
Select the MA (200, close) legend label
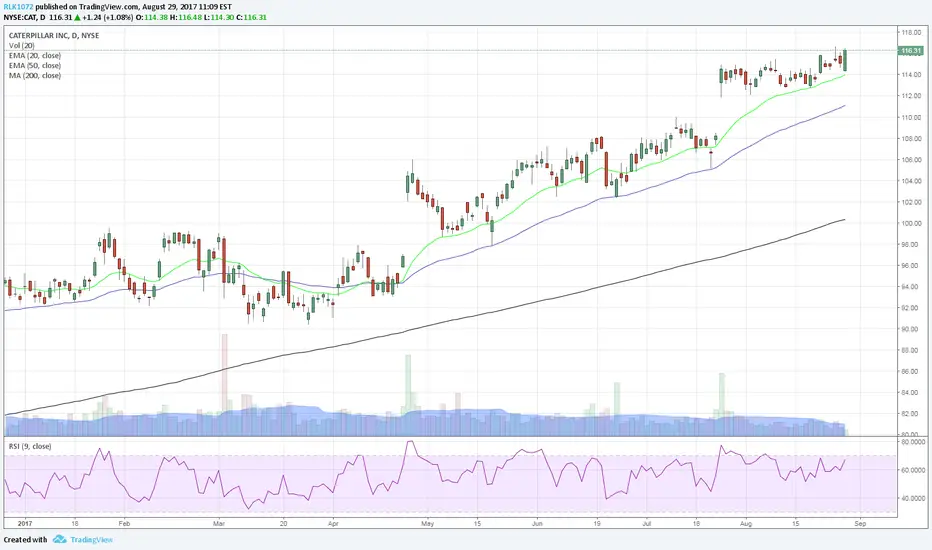pos(34,76)
